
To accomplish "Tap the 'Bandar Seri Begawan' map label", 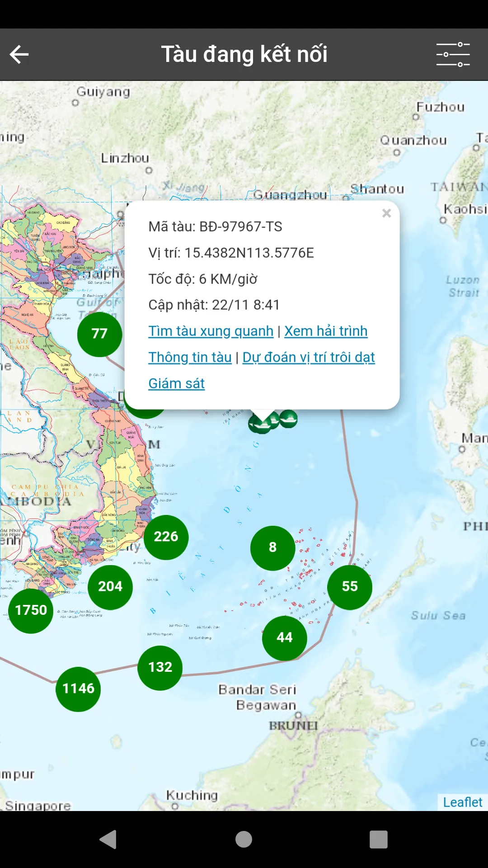I will pyautogui.click(x=258, y=697).
